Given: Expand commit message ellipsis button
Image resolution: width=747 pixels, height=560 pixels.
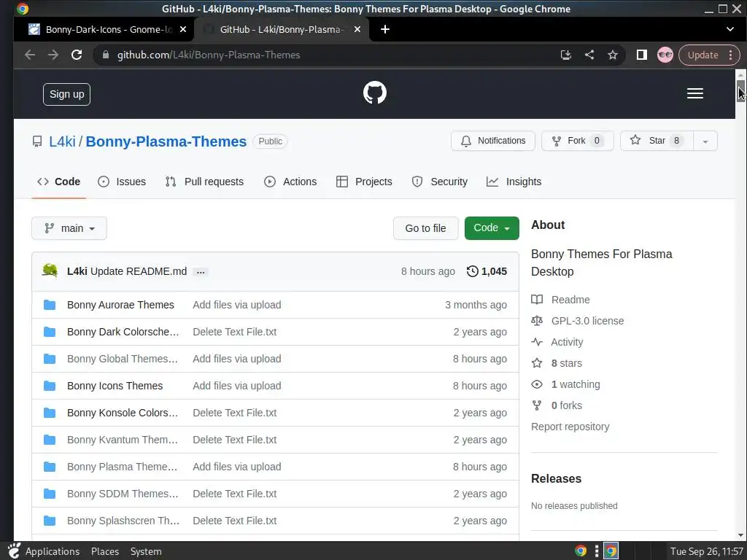Looking at the screenshot, I should (x=201, y=272).
